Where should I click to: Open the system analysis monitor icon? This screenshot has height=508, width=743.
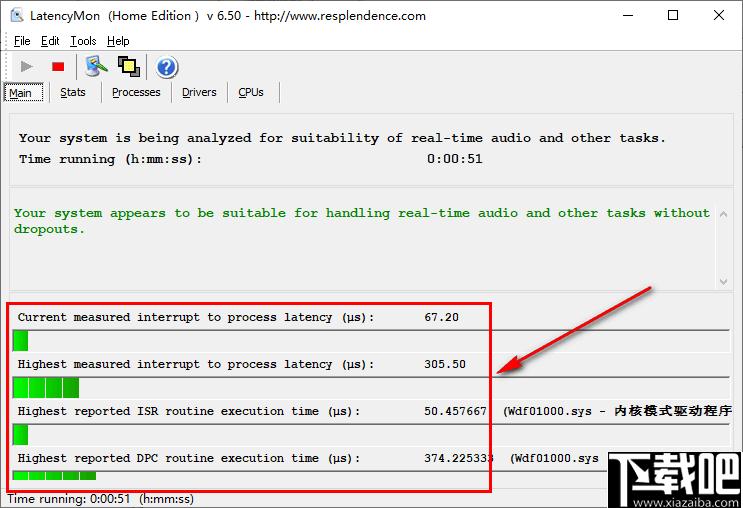point(96,66)
